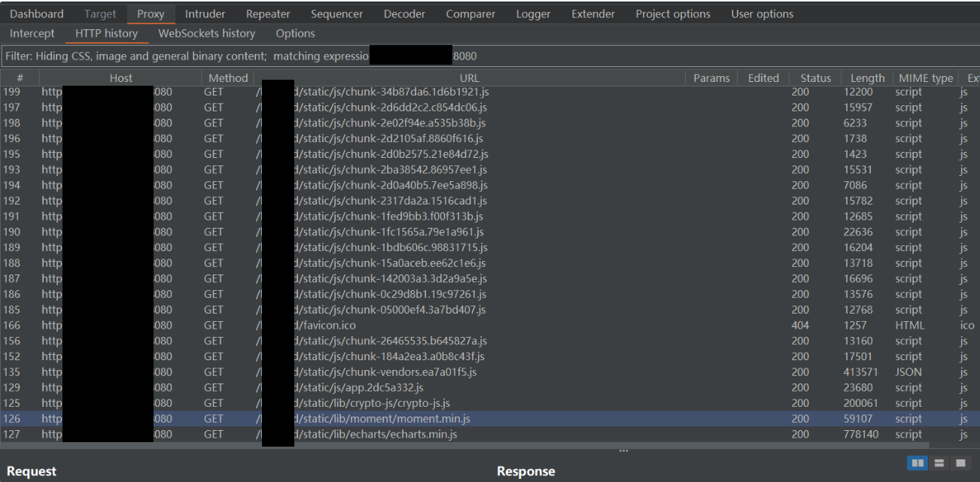Select row 190 chunk-1fc1565a.79e1a961.js
The width and height of the screenshot is (980, 482).
[490, 232]
